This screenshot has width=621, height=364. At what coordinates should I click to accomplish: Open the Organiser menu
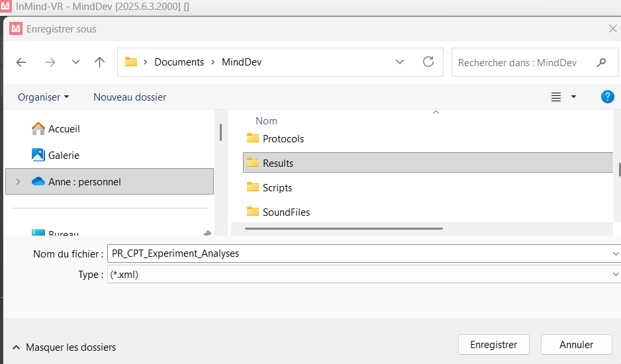44,97
